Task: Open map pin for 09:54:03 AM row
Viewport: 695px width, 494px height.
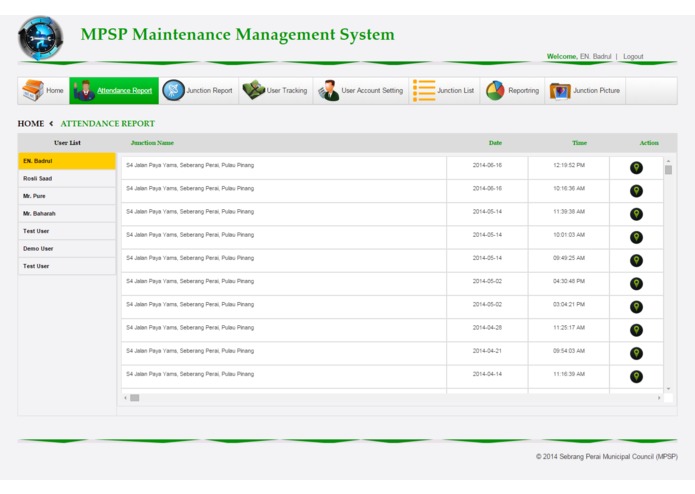Action: tap(636, 354)
